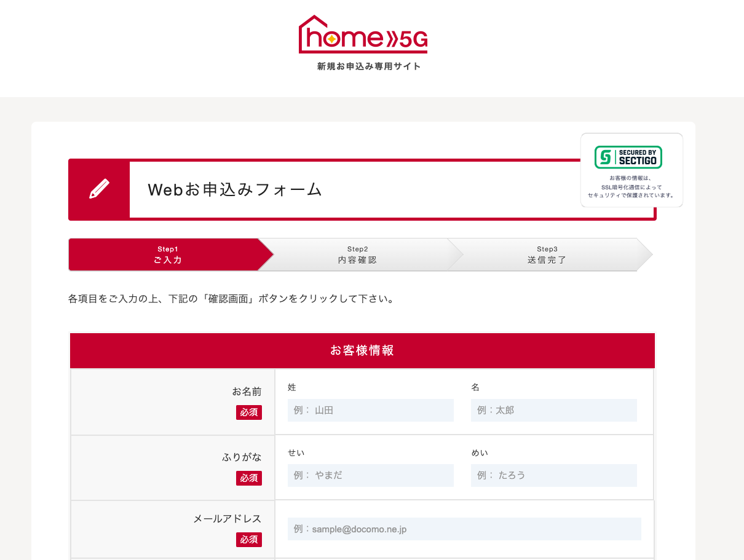Focus the 姓 input field
Viewport: 744px width, 560px height.
(371, 410)
